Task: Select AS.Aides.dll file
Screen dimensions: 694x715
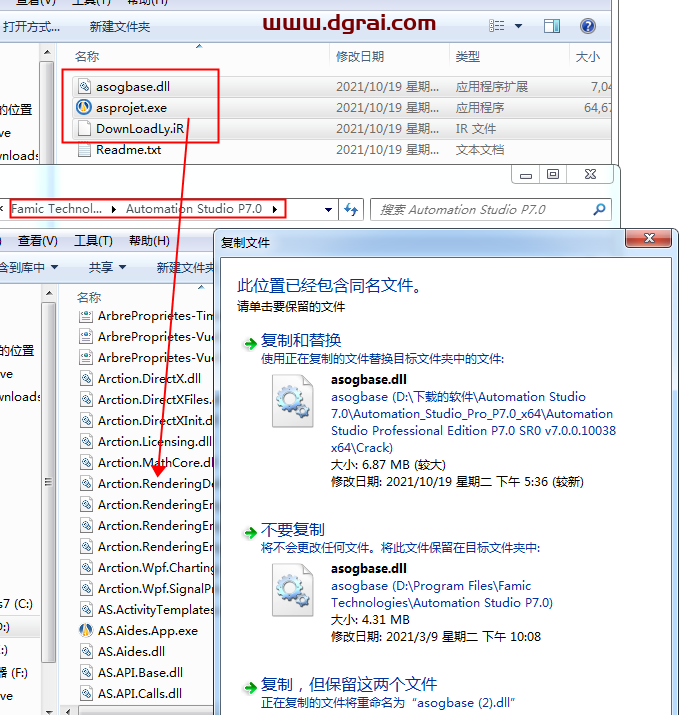Action: (131, 651)
